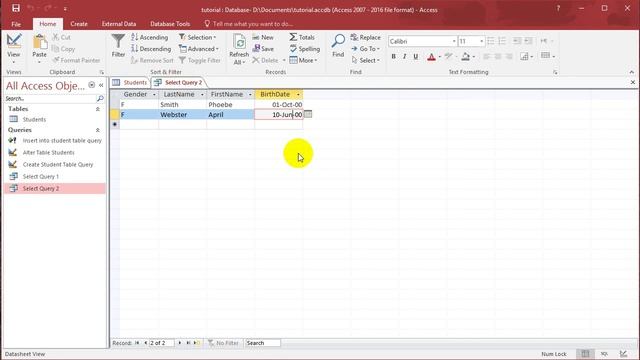Apply Underline formatting
Image resolution: width=640 pixels, height=360 pixels.
click(416, 57)
